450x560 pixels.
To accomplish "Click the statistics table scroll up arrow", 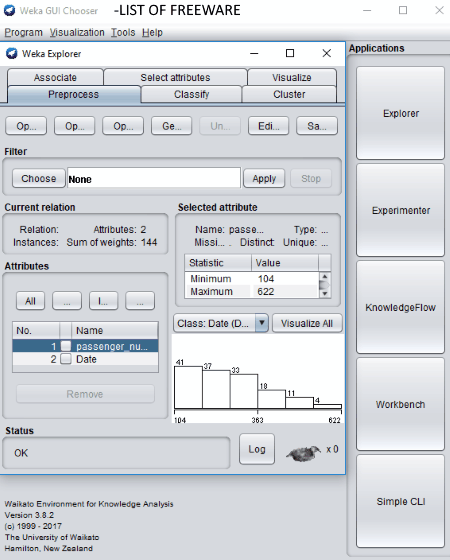I will 324,276.
